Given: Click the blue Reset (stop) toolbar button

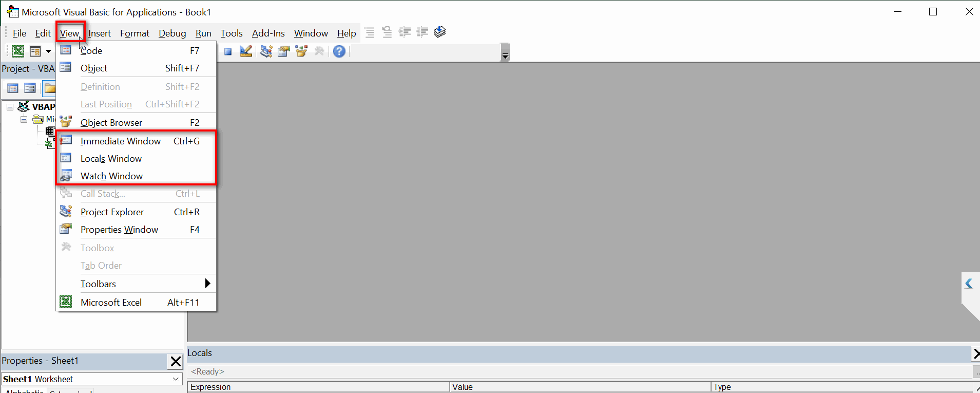Looking at the screenshot, I should [228, 51].
